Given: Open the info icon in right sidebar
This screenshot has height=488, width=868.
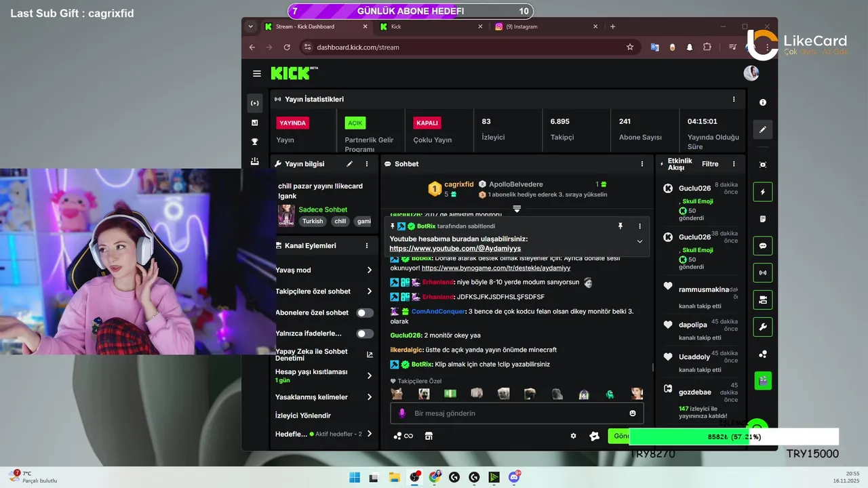Looking at the screenshot, I should [x=763, y=102].
